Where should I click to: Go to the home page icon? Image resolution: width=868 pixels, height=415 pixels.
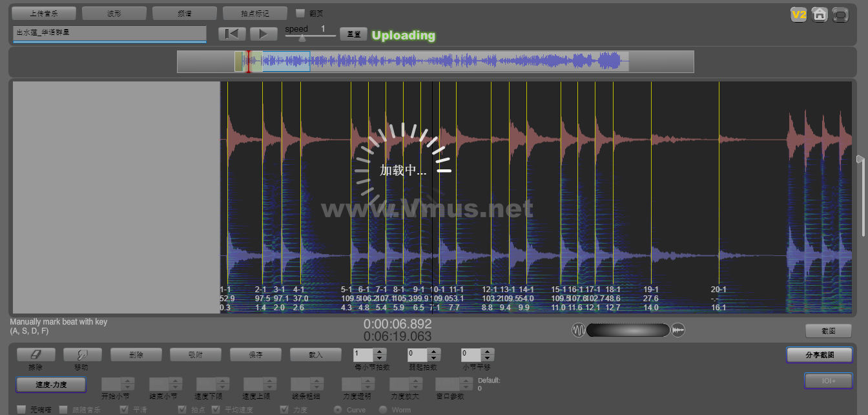(820, 14)
